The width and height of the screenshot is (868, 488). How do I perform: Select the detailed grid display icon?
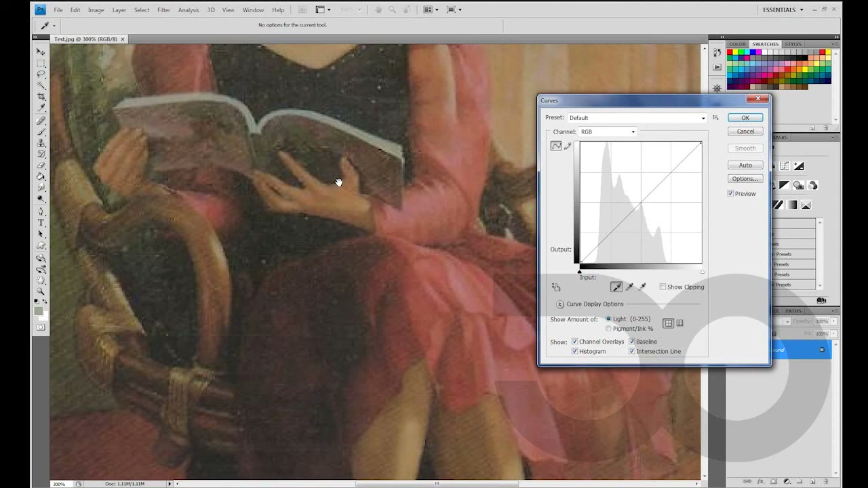(x=680, y=323)
